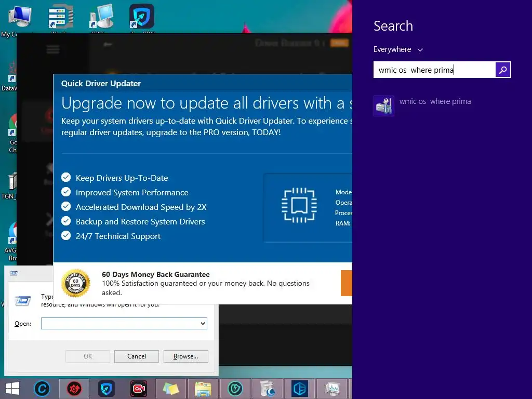This screenshot has height=399, width=532.
Task: Click the Quick Driver Updater title text
Action: coord(101,84)
